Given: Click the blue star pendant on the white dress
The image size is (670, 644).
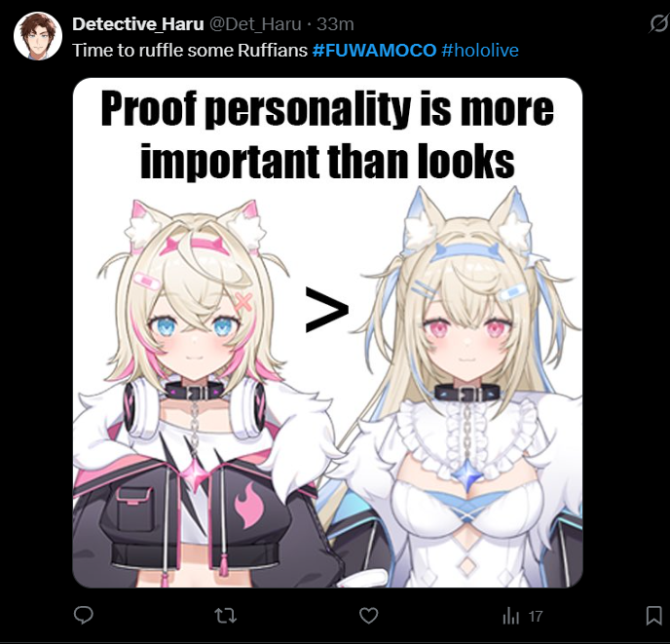Looking at the screenshot, I should coord(469,474).
